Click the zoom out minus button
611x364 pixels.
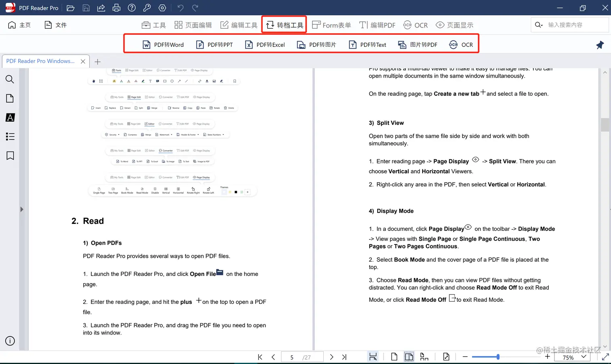coord(465,357)
